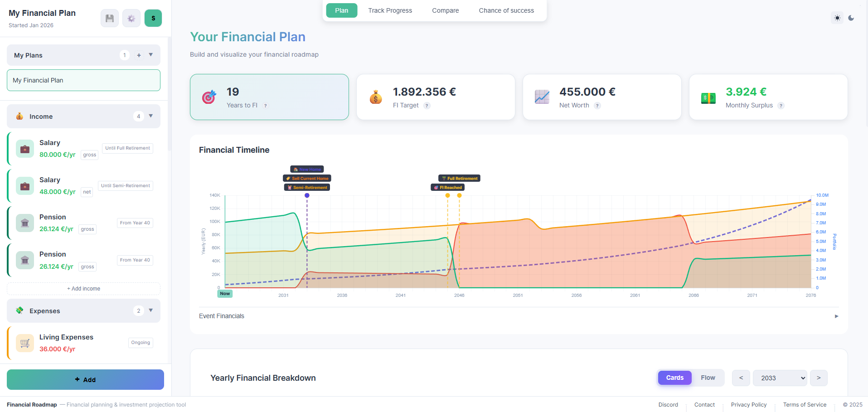Open the settings gear icon

click(x=131, y=18)
